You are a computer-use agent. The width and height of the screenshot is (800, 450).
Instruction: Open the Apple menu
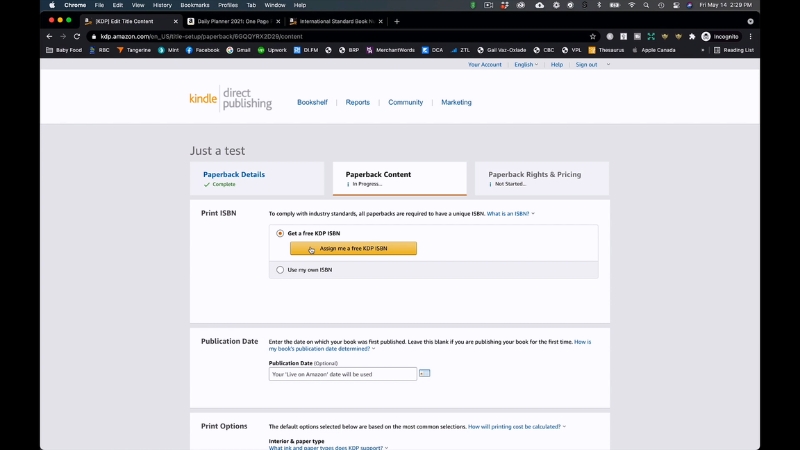[x=52, y=5]
